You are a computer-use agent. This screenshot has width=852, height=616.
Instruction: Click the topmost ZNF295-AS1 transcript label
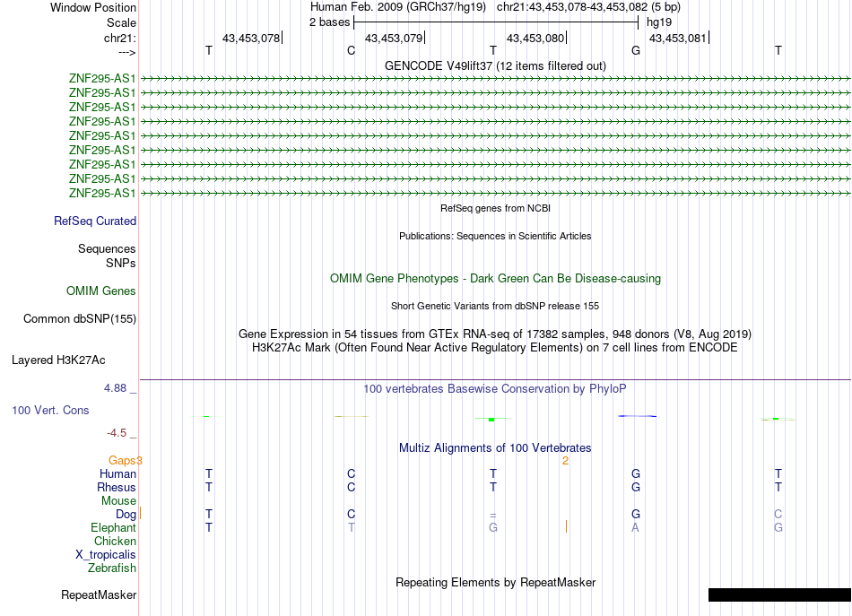click(102, 78)
